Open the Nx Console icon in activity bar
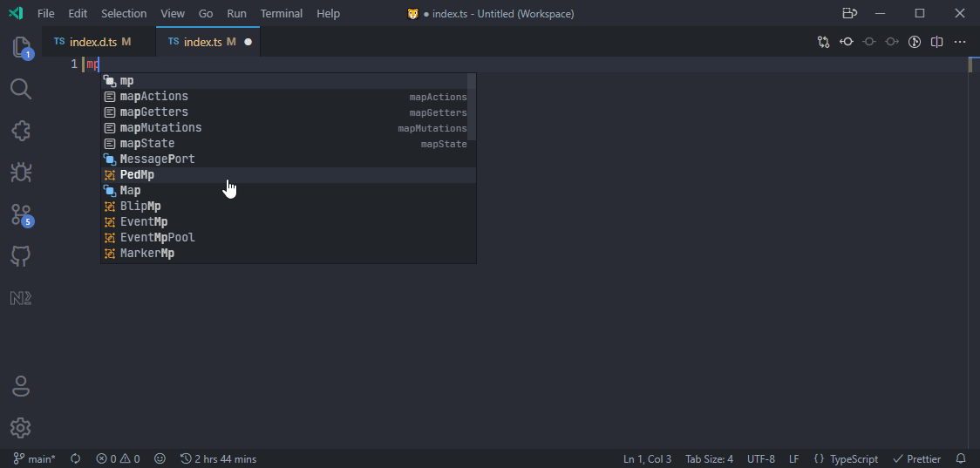 (x=21, y=298)
